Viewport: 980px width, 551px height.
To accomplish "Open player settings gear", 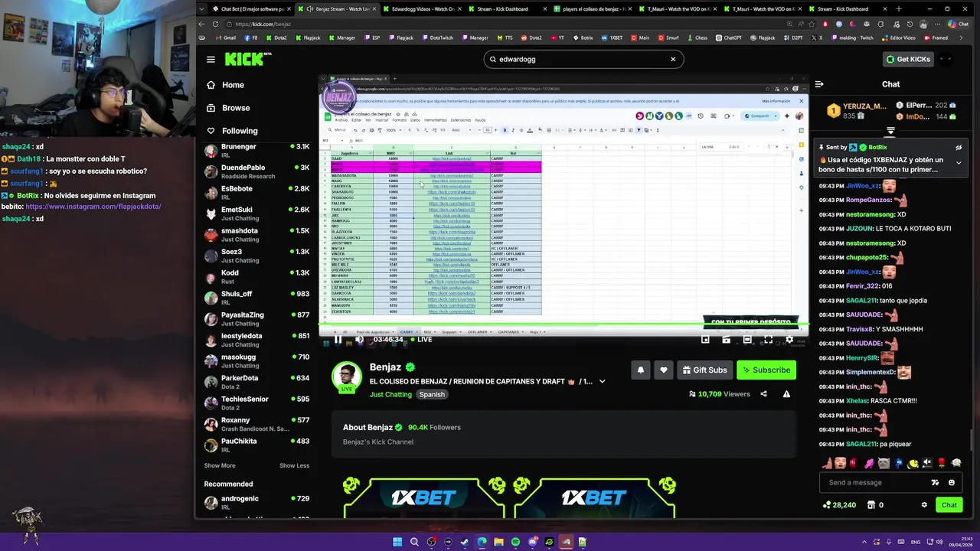I will [789, 339].
